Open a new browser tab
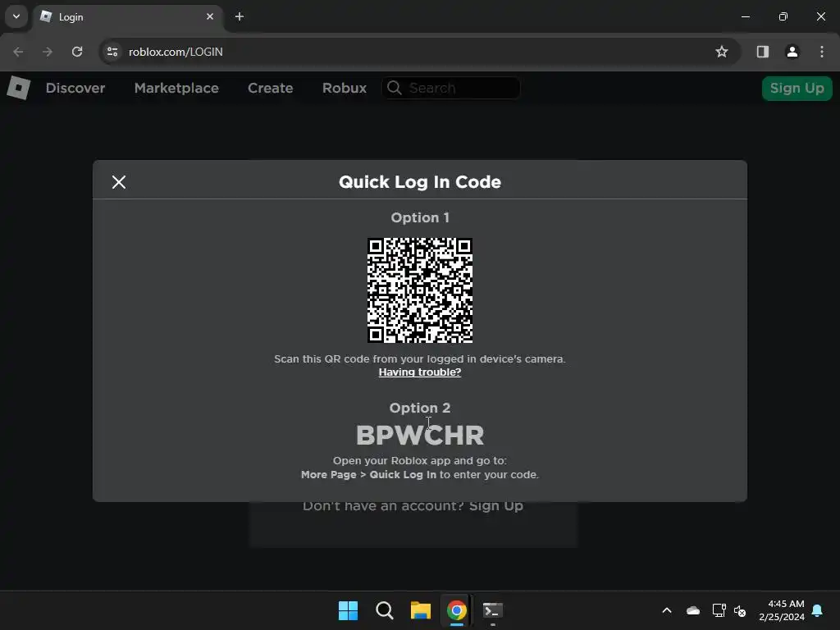The height and width of the screenshot is (630, 840). (240, 16)
